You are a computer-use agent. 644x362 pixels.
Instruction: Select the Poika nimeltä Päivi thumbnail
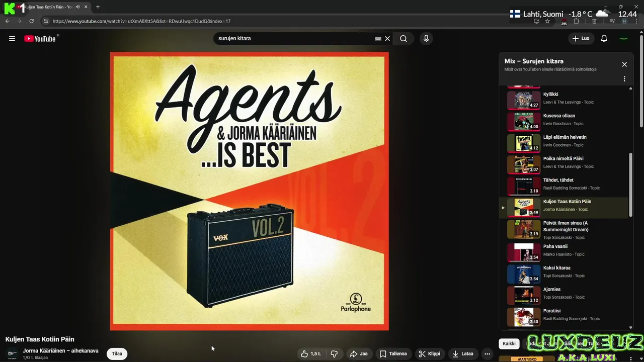[524, 164]
